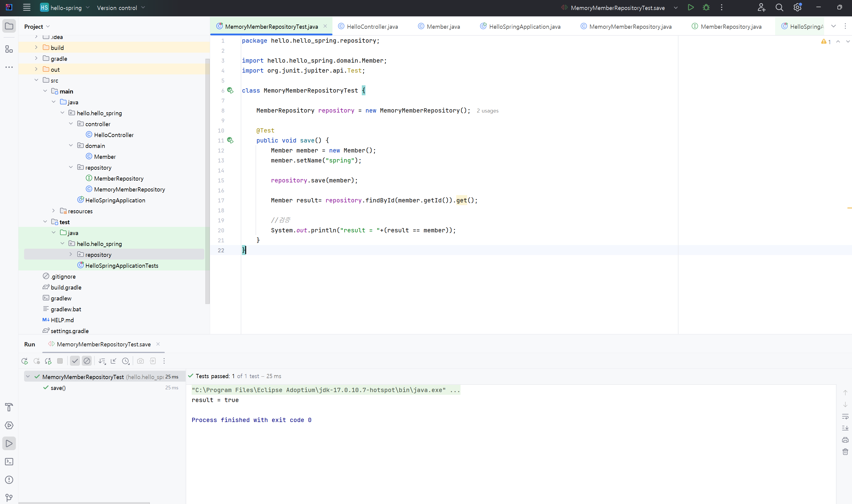Viewport: 852px width, 504px height.
Task: Open the run configuration dropdown arrow
Action: point(675,8)
